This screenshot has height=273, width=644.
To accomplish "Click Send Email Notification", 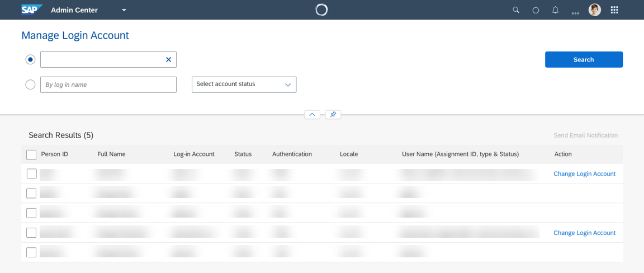I will [585, 135].
